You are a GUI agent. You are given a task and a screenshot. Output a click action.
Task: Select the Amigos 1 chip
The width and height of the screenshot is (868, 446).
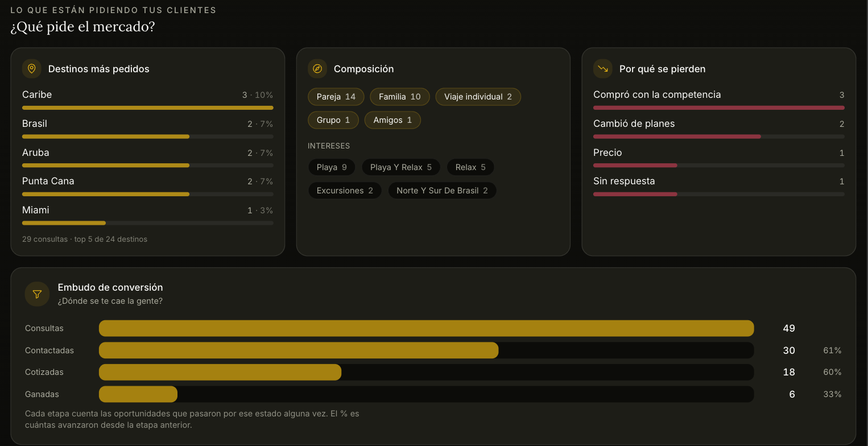pyautogui.click(x=392, y=120)
